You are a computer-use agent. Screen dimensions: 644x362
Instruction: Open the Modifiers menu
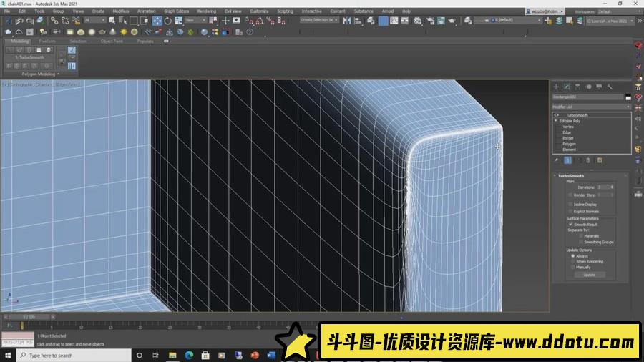point(121,11)
